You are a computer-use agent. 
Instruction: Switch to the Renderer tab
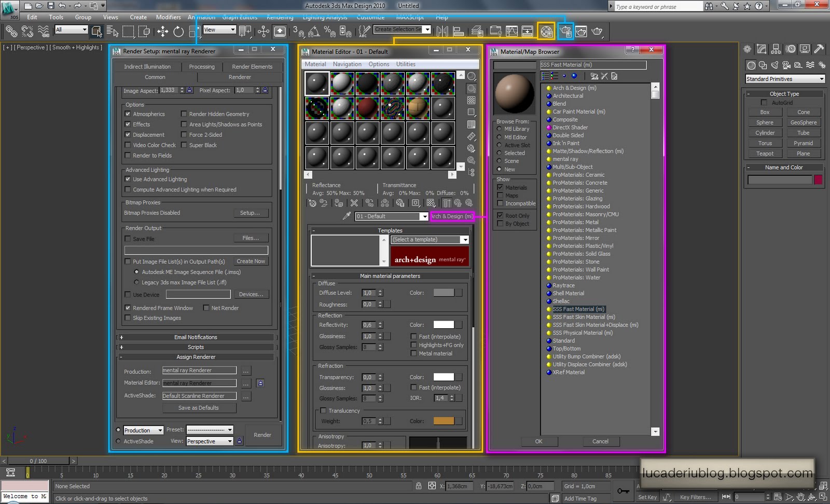point(240,77)
